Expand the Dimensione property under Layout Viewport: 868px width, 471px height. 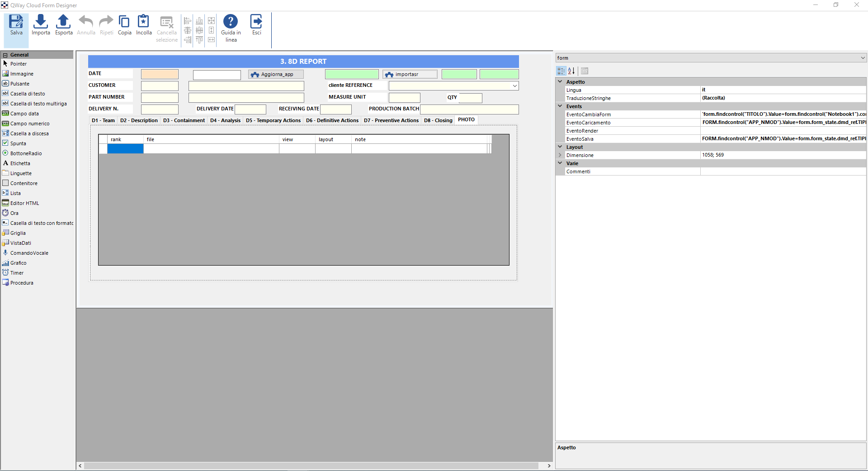(560, 155)
